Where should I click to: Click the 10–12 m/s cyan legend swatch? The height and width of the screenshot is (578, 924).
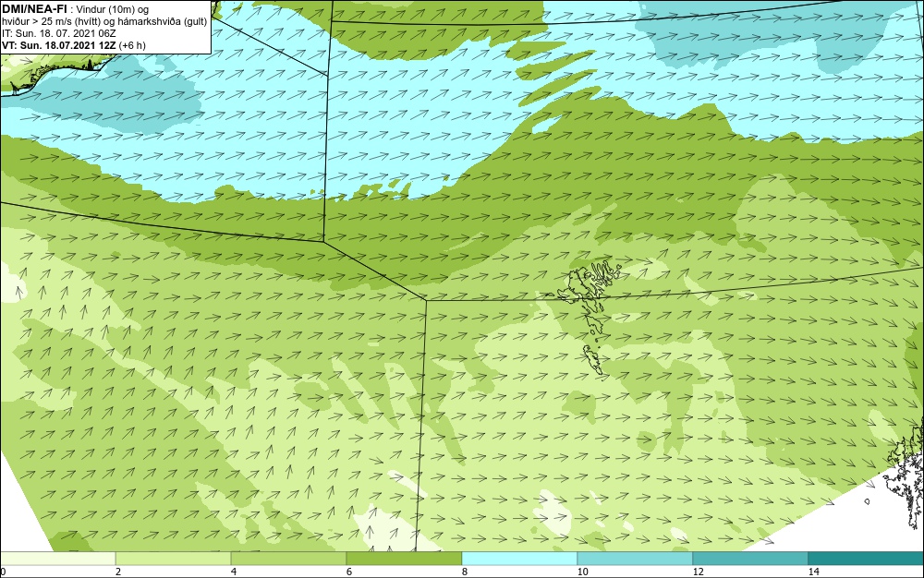pyautogui.click(x=635, y=559)
